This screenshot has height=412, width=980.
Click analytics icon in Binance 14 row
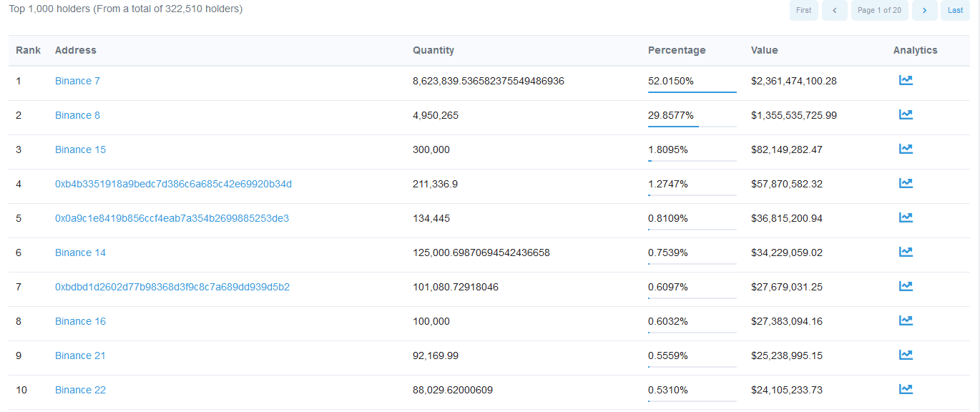point(906,252)
